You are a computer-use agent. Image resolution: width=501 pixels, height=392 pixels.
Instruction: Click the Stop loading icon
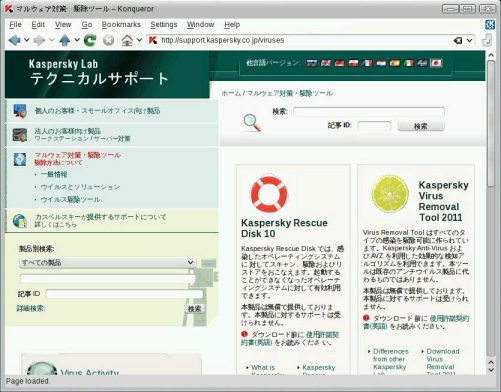coord(108,41)
